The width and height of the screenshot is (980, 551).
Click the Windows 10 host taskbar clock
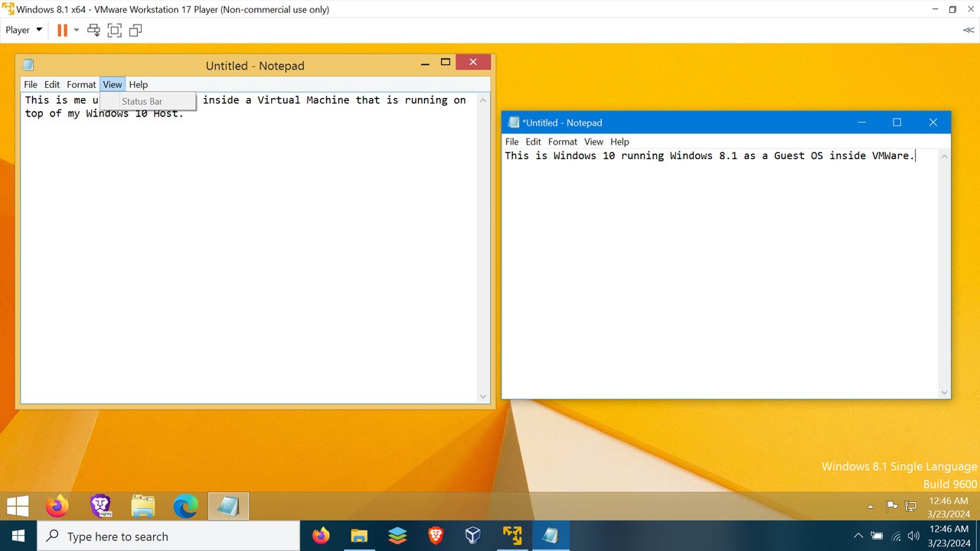pos(948,536)
